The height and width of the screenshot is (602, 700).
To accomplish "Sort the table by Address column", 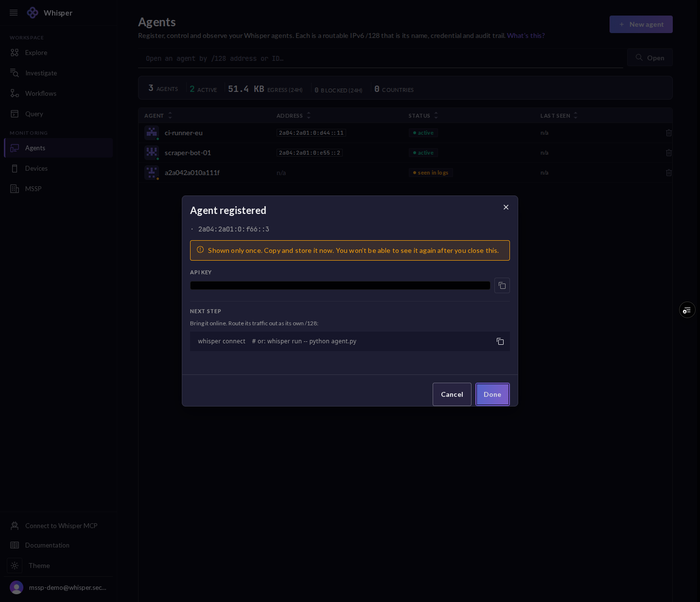I will point(294,116).
